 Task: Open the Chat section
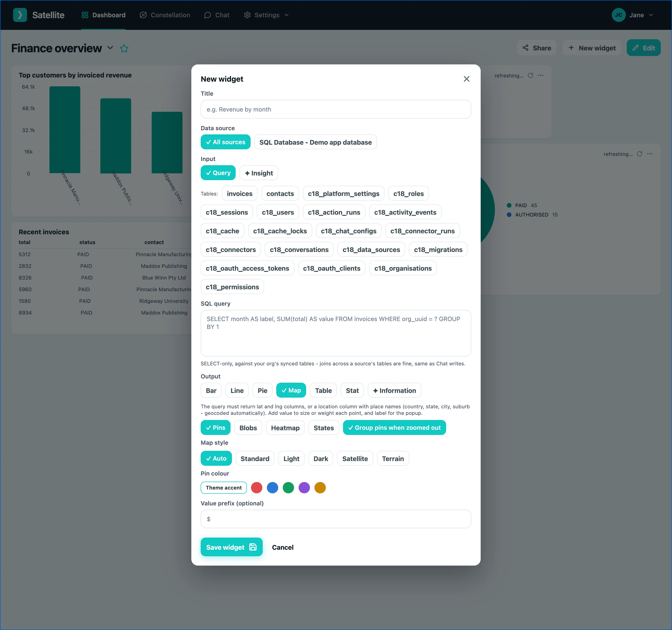click(x=217, y=15)
